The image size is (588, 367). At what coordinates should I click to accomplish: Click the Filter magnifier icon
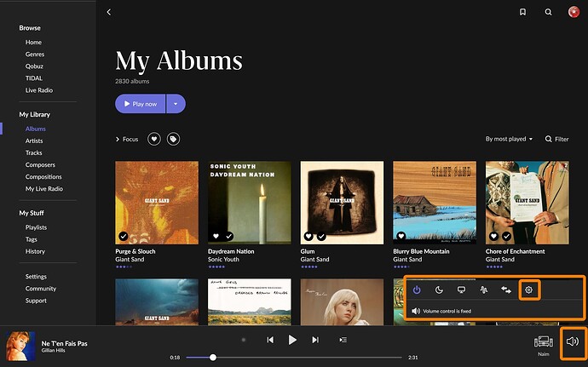point(548,139)
